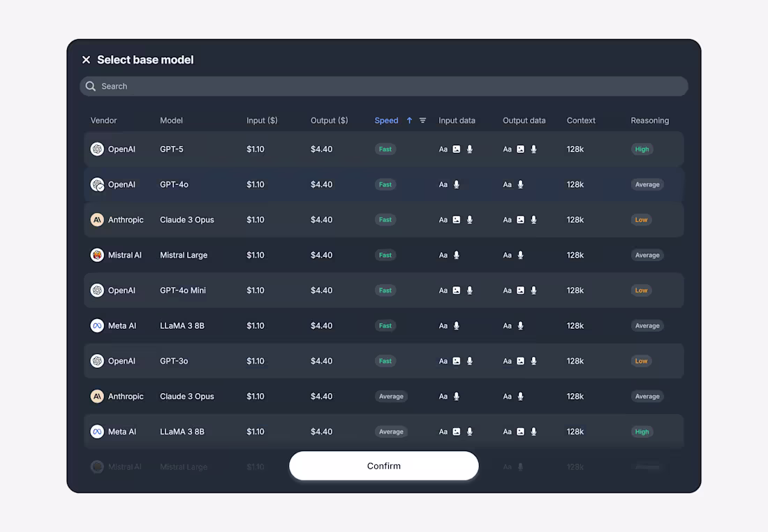The height and width of the screenshot is (532, 768).
Task: Click the Reasoning column header
Action: pyautogui.click(x=649, y=121)
